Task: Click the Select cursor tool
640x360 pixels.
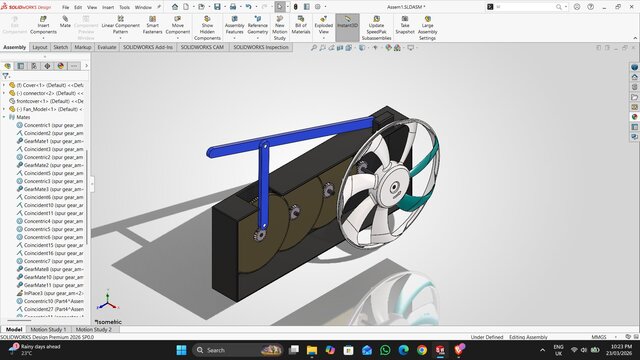Action: [x=280, y=7]
